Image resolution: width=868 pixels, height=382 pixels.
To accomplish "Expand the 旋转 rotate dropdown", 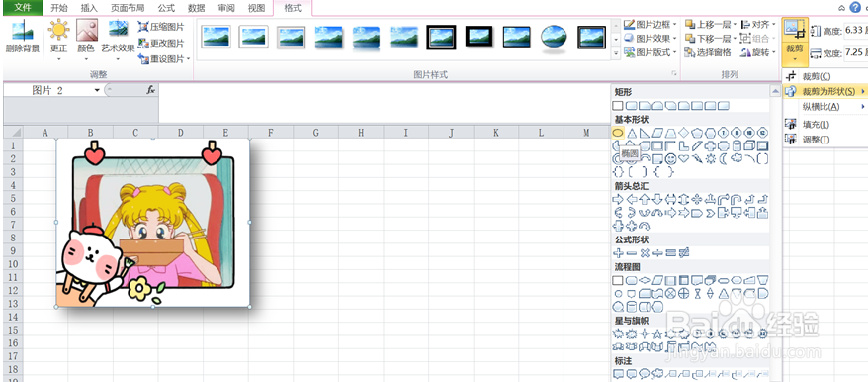I will [773, 52].
